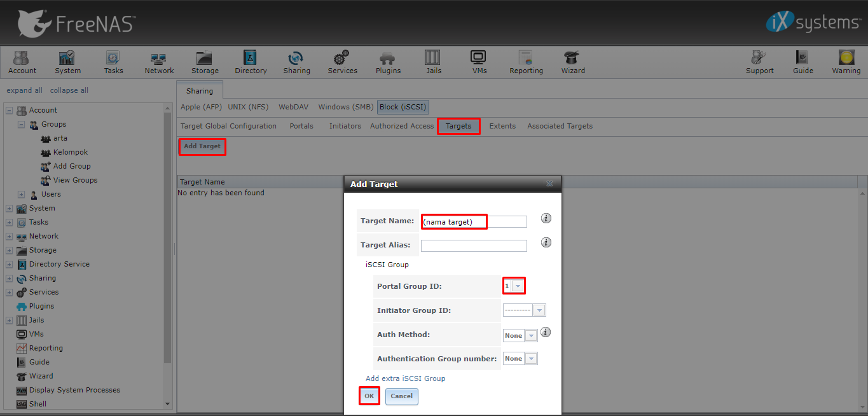
Task: Open the Jails manager from the toolbar
Action: point(433,62)
